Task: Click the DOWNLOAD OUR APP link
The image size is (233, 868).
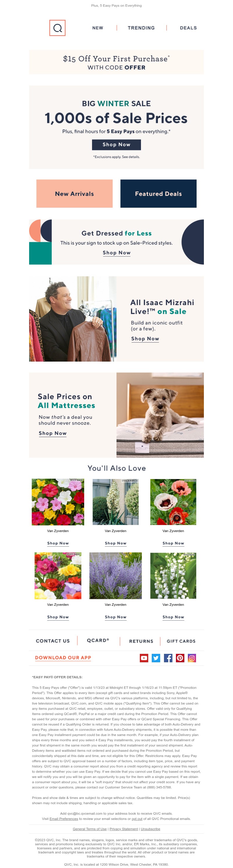Action: point(63,658)
